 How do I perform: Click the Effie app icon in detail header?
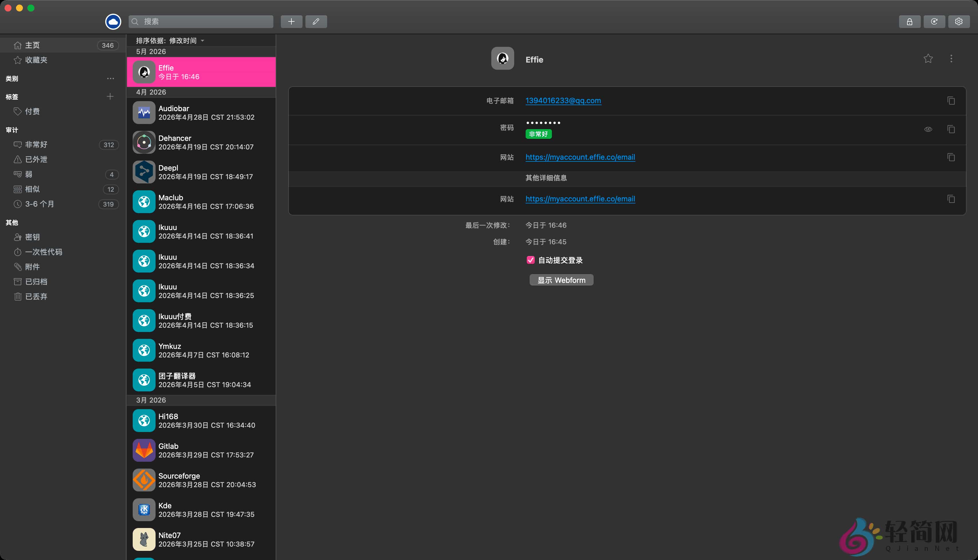(502, 59)
